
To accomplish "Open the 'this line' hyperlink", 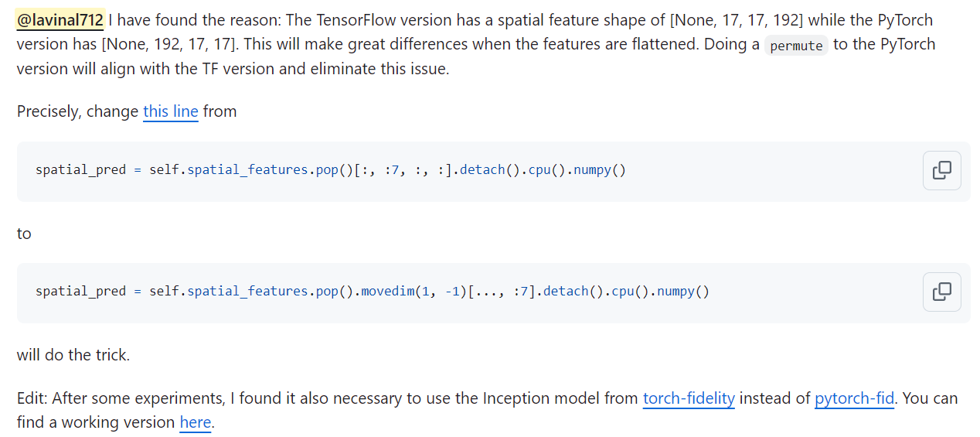I will 171,111.
